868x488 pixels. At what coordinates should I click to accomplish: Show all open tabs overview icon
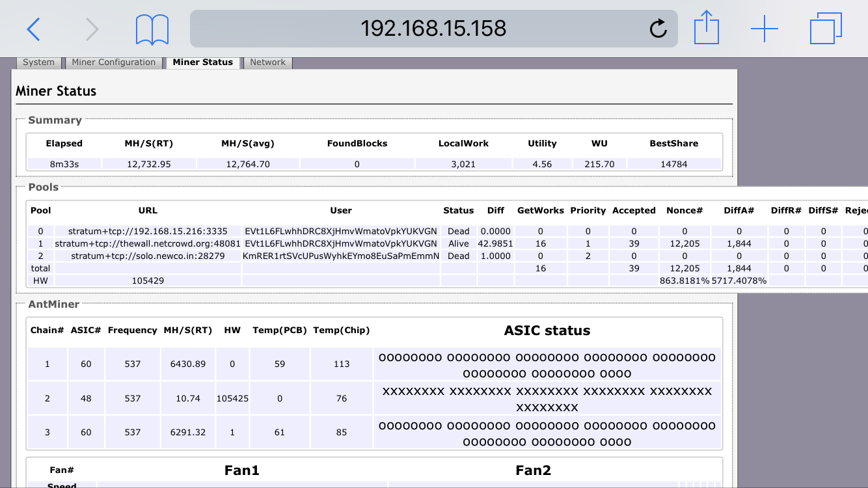826,29
